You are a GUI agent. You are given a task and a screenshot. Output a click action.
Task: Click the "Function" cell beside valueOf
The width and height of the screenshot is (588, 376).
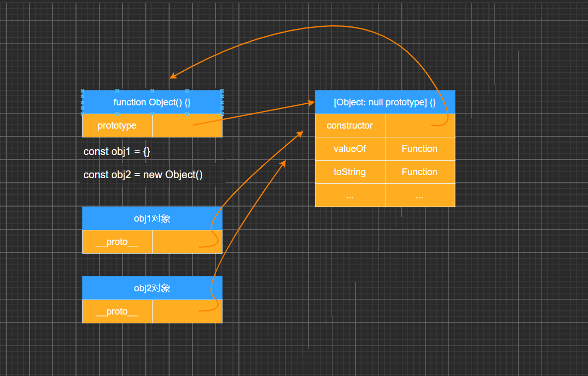419,148
